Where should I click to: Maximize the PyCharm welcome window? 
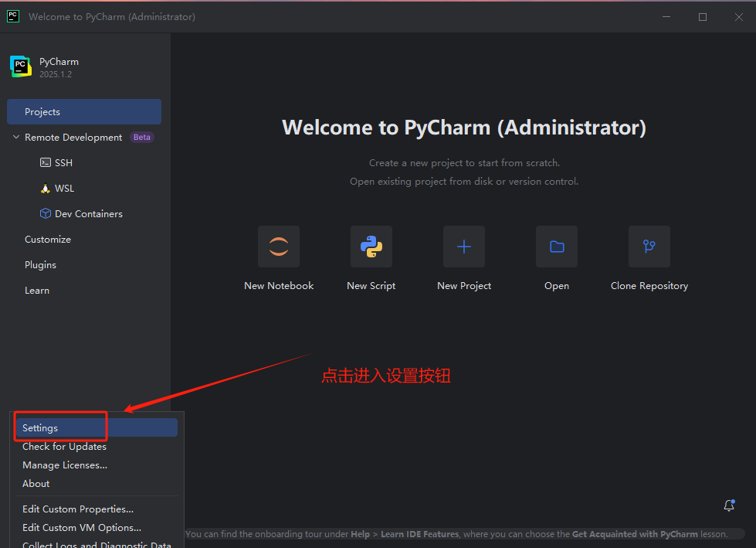click(x=703, y=16)
